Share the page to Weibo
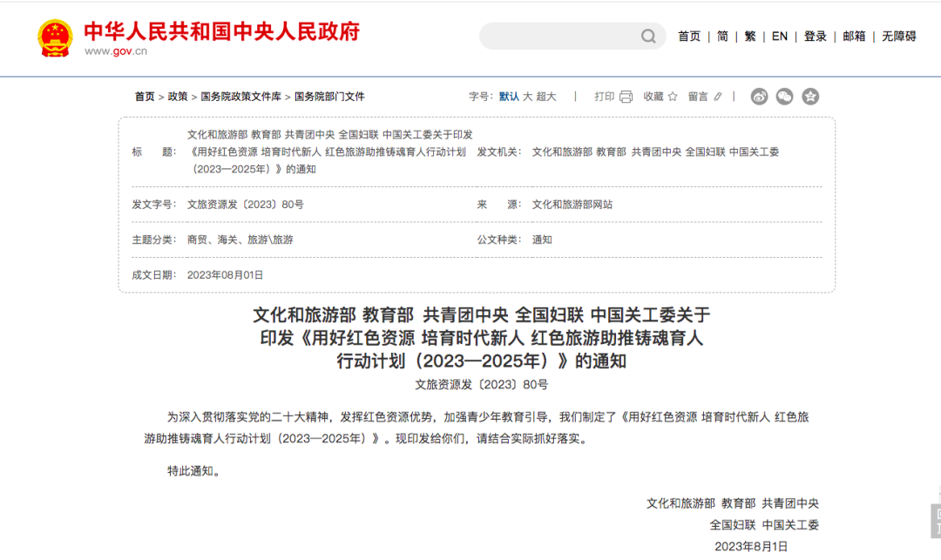This screenshot has height=560, width=941. (x=760, y=97)
